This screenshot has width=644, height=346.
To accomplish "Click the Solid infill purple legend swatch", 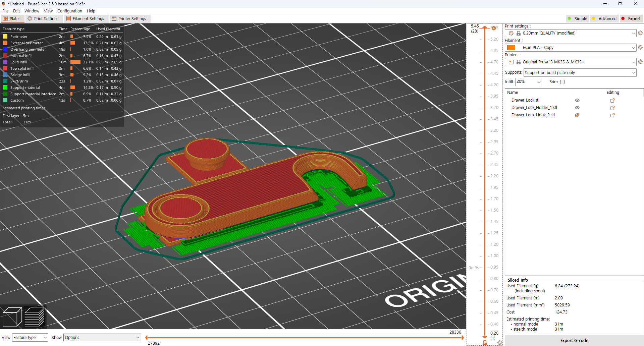I will [x=5, y=62].
